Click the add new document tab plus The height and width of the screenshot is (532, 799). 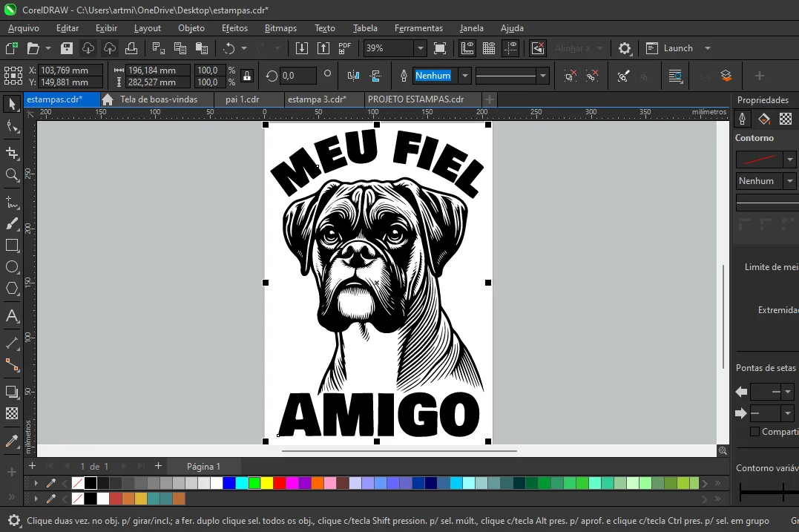click(489, 99)
